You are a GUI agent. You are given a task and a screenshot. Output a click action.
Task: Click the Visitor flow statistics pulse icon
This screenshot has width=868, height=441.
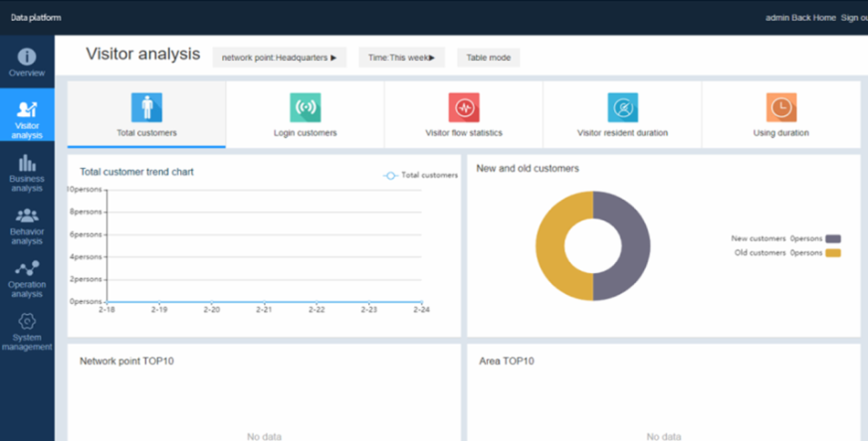(464, 108)
